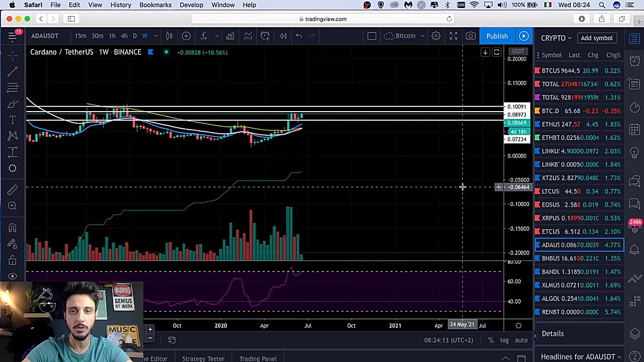This screenshot has height=362, width=644.
Task: Expand the timeframe interval dropdown
Action: coord(155,36)
